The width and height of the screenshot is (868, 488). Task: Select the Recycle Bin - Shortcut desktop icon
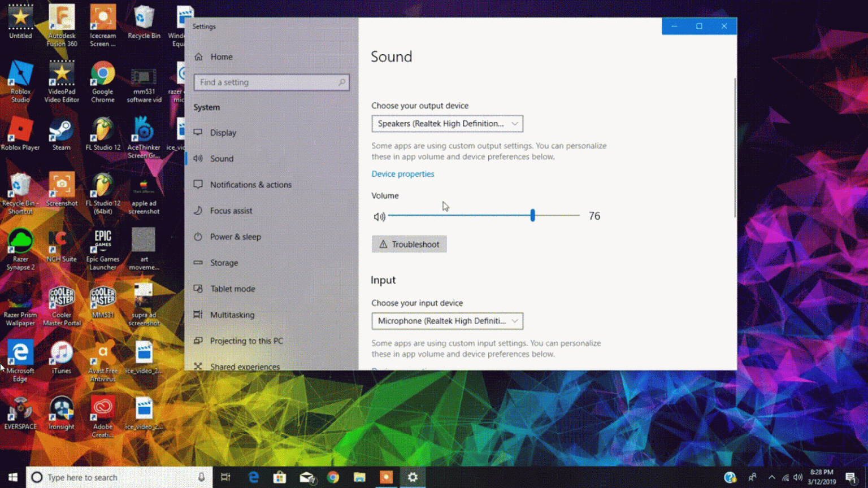point(20,194)
